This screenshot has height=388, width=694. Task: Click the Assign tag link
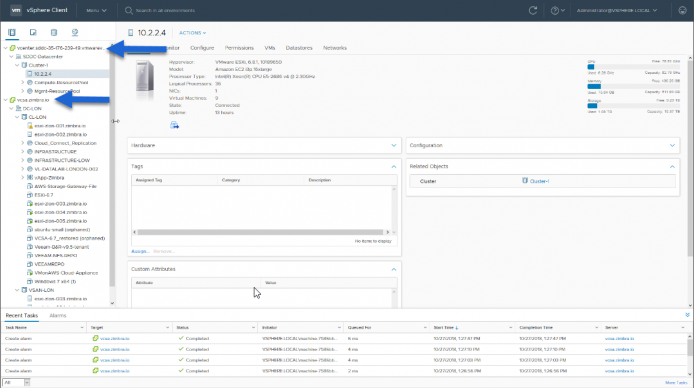coord(140,251)
